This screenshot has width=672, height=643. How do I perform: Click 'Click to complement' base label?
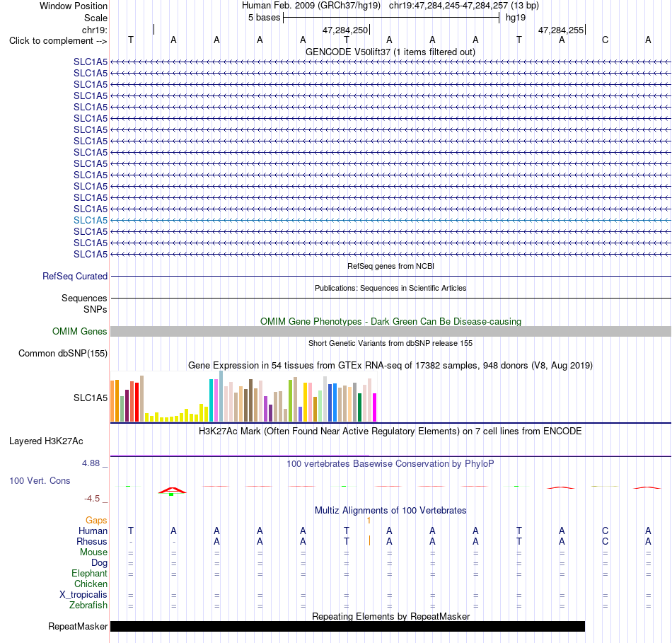point(58,41)
